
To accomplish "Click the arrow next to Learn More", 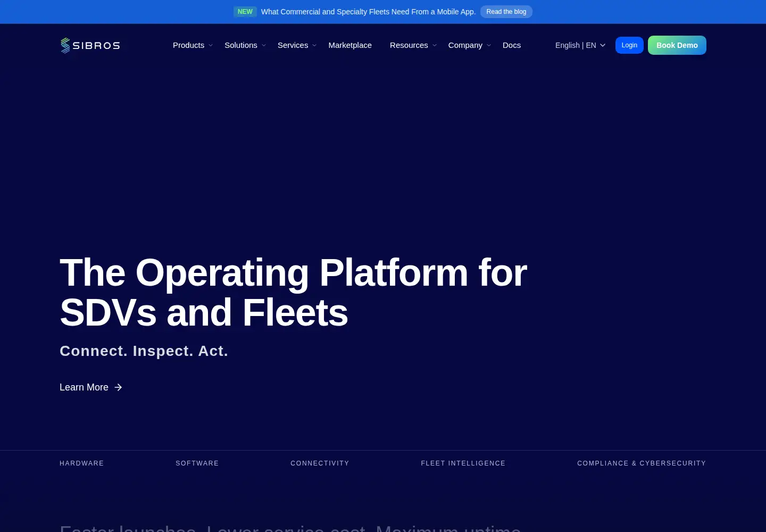I will point(118,387).
